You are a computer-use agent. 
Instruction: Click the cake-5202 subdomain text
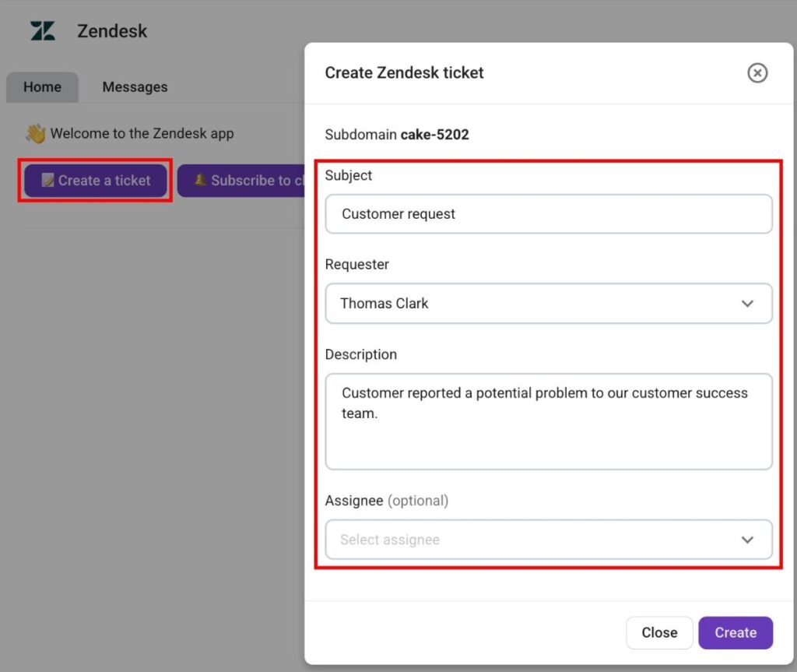pos(434,135)
